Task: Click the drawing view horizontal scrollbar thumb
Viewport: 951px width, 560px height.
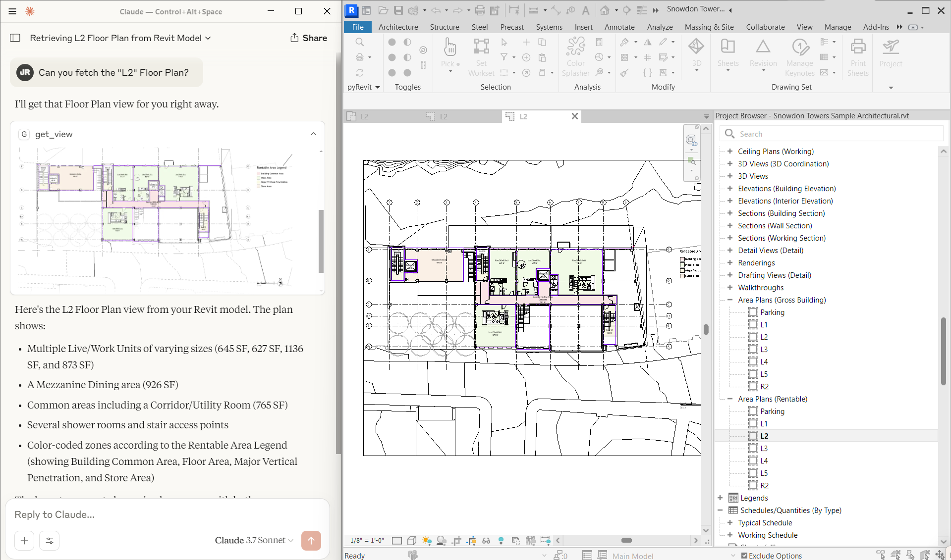Action: click(x=626, y=540)
